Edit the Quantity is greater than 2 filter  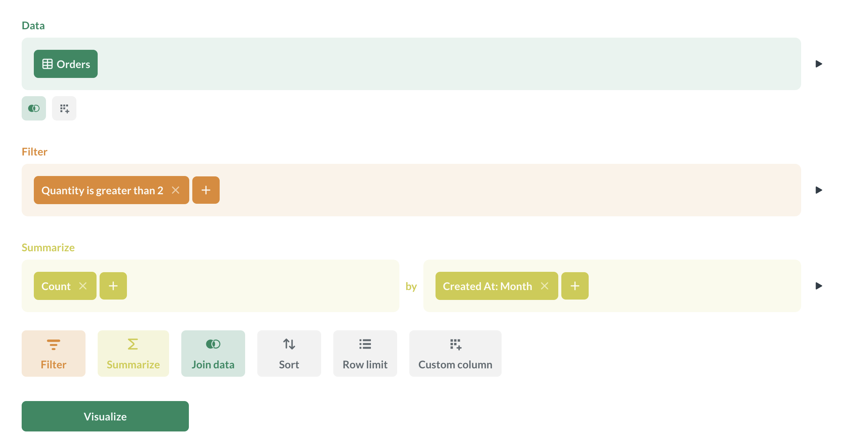[x=102, y=190]
